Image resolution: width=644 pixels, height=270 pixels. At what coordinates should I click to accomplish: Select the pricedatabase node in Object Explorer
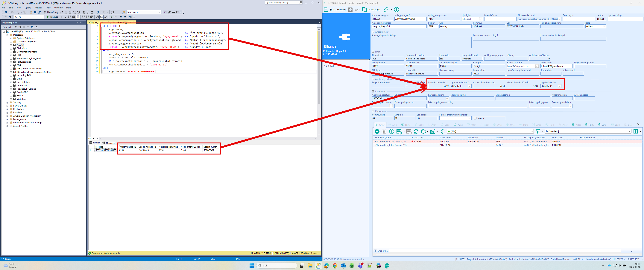[24, 82]
